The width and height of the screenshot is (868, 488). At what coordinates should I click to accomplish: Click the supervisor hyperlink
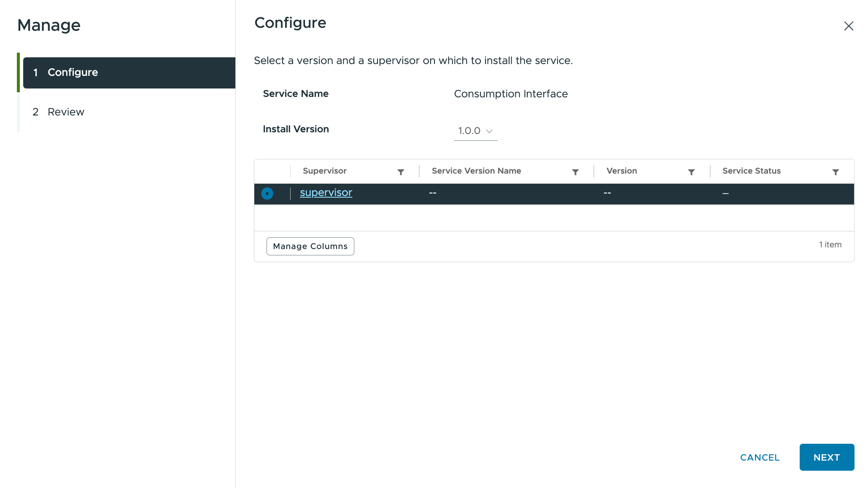pyautogui.click(x=326, y=192)
